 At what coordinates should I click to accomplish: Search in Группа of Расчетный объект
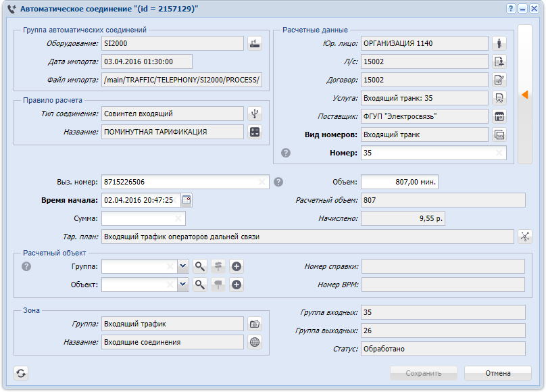point(200,267)
